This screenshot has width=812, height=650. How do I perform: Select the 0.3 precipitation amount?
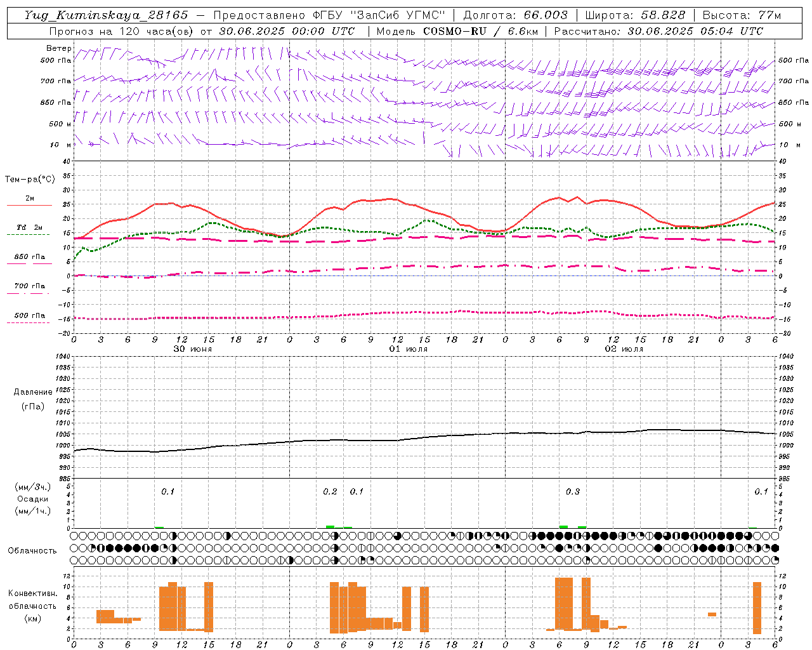573,492
